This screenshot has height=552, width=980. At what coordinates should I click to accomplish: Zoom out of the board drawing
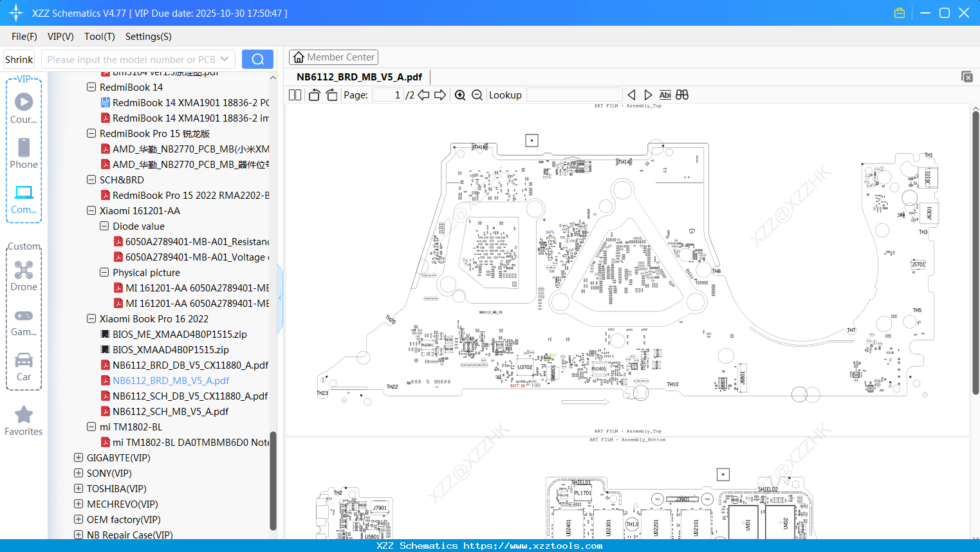477,95
